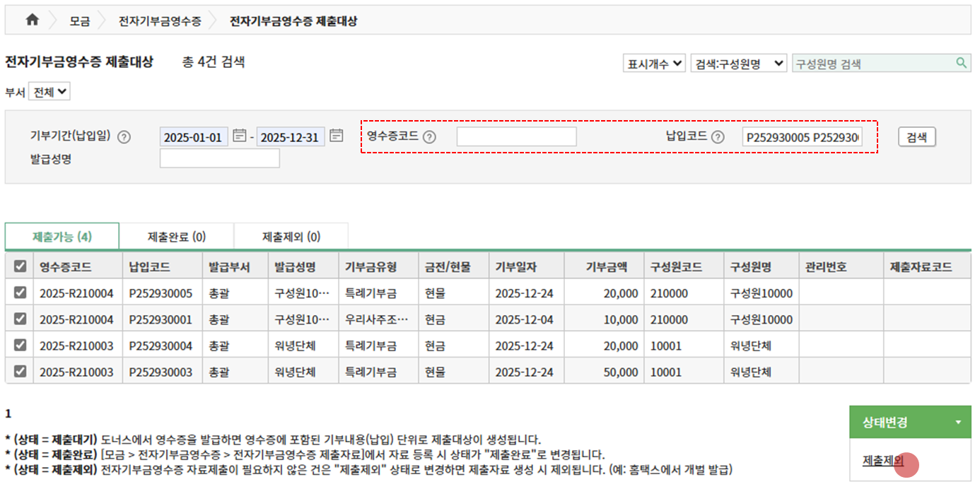Click the search magnifier icon

pos(961,63)
